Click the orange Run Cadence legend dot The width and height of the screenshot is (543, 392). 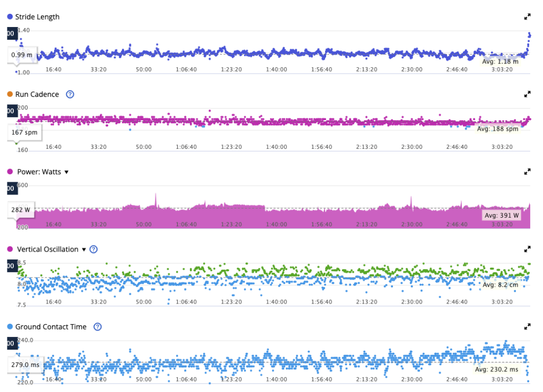click(10, 94)
